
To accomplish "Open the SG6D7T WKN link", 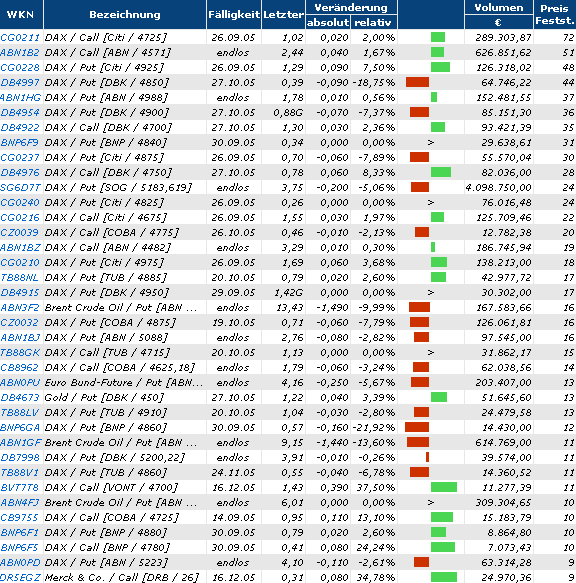I will tap(20, 187).
